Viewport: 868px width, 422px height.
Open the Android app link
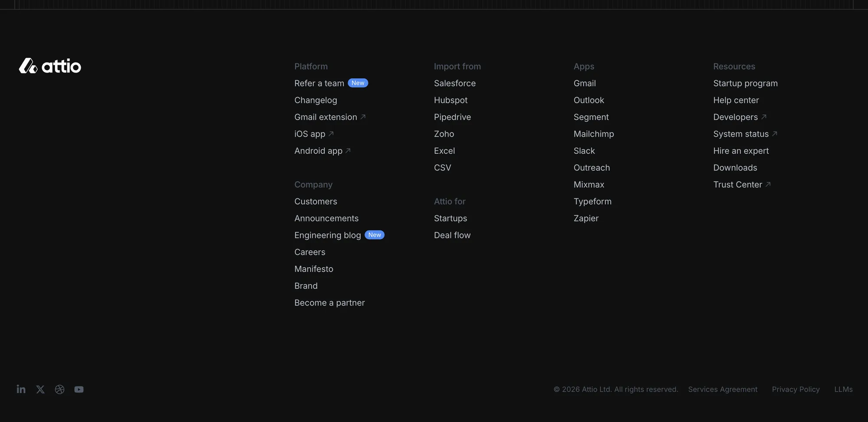pyautogui.click(x=322, y=151)
